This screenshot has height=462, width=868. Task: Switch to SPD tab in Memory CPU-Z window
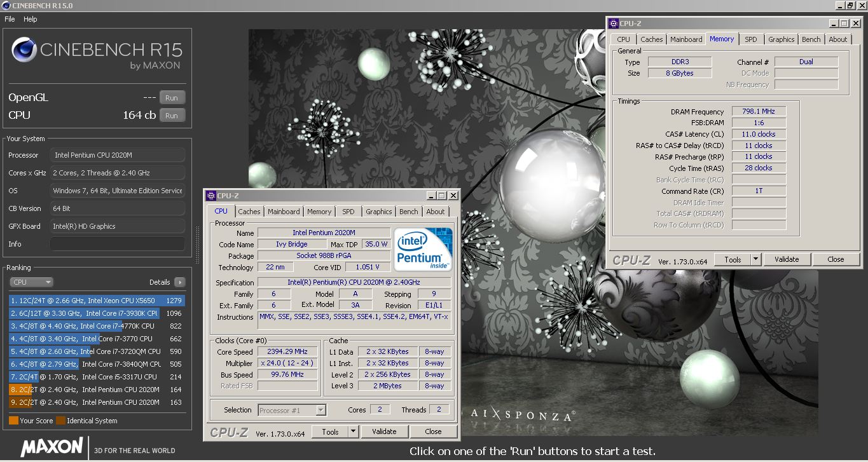[751, 39]
